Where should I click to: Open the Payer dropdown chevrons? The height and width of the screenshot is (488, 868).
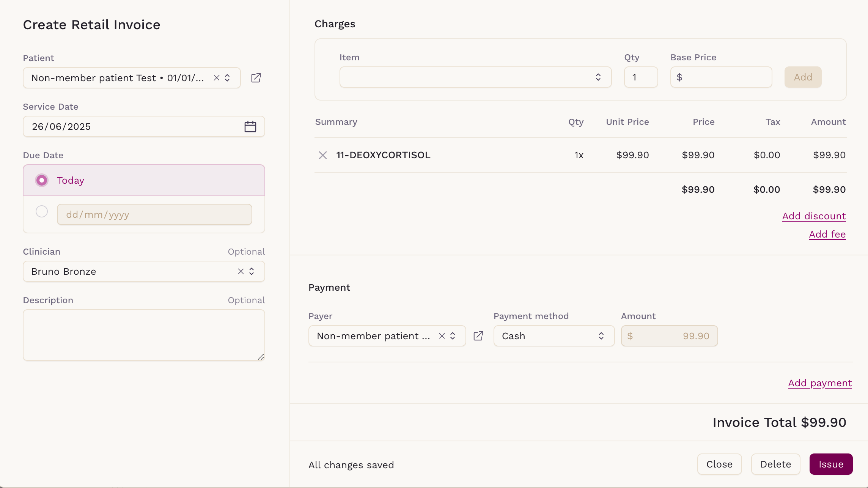pos(453,336)
